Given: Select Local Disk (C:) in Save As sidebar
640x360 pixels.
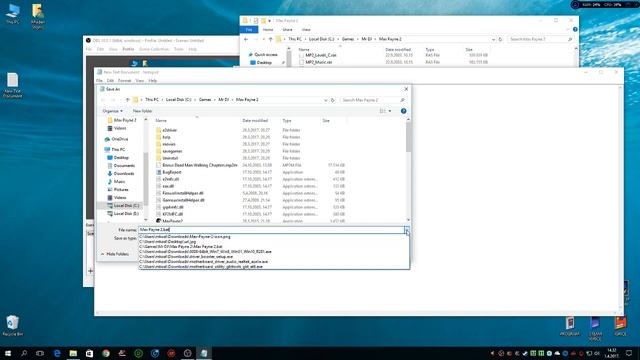Looking at the screenshot, I should [x=123, y=206].
